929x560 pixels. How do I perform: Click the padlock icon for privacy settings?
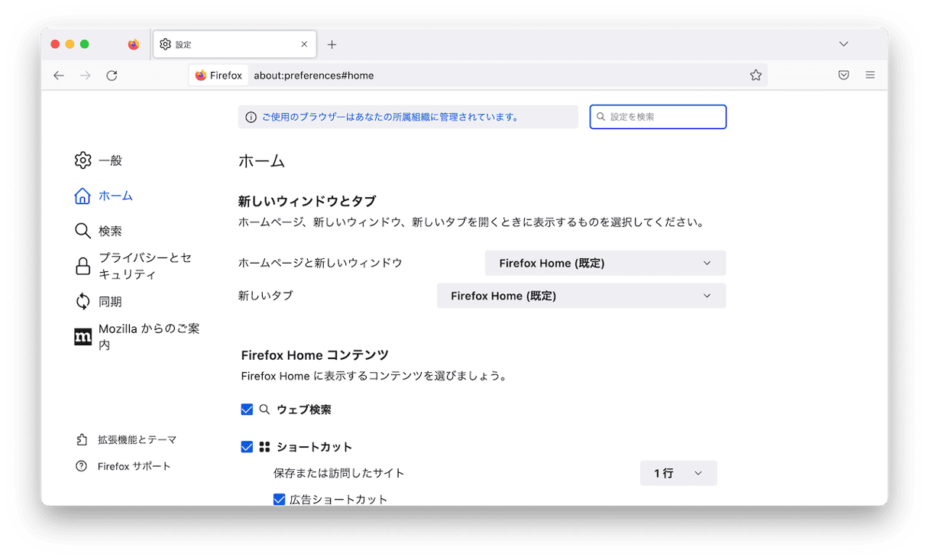[x=83, y=266]
